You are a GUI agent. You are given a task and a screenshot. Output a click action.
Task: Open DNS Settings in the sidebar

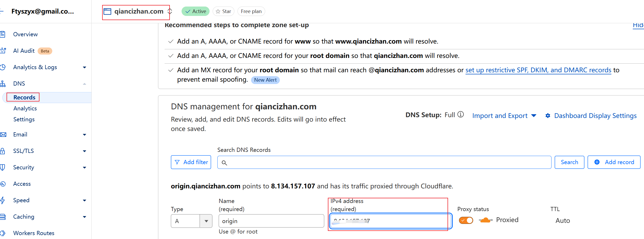click(24, 119)
